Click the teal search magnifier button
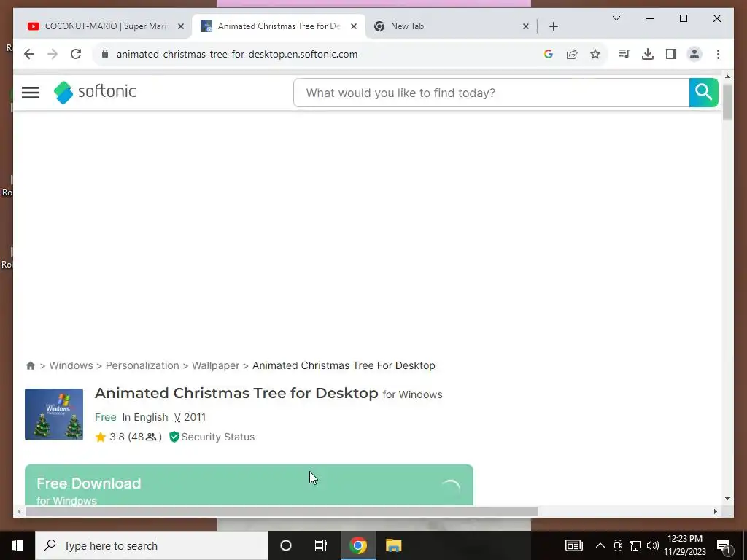The width and height of the screenshot is (747, 560). (x=703, y=93)
